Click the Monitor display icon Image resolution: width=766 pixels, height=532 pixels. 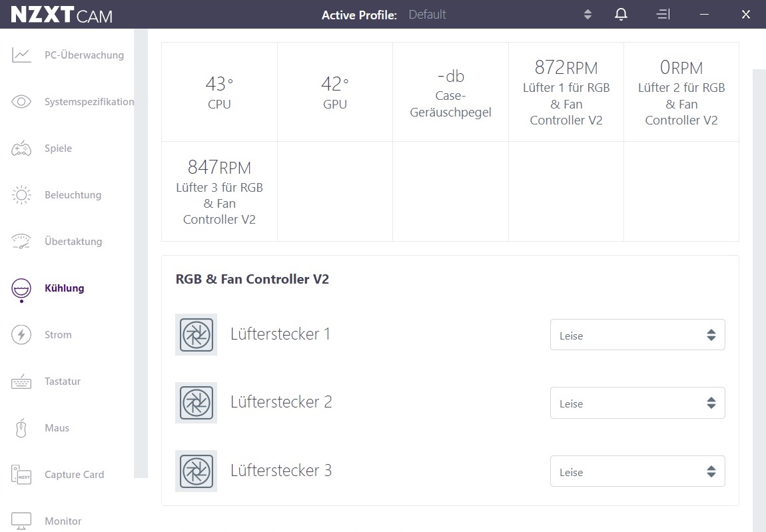21,521
